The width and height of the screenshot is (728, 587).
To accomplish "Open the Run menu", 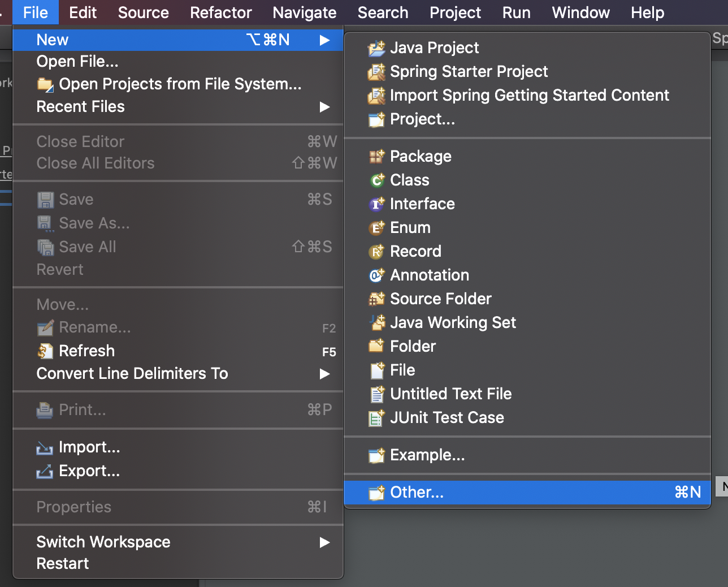I will tap(517, 12).
